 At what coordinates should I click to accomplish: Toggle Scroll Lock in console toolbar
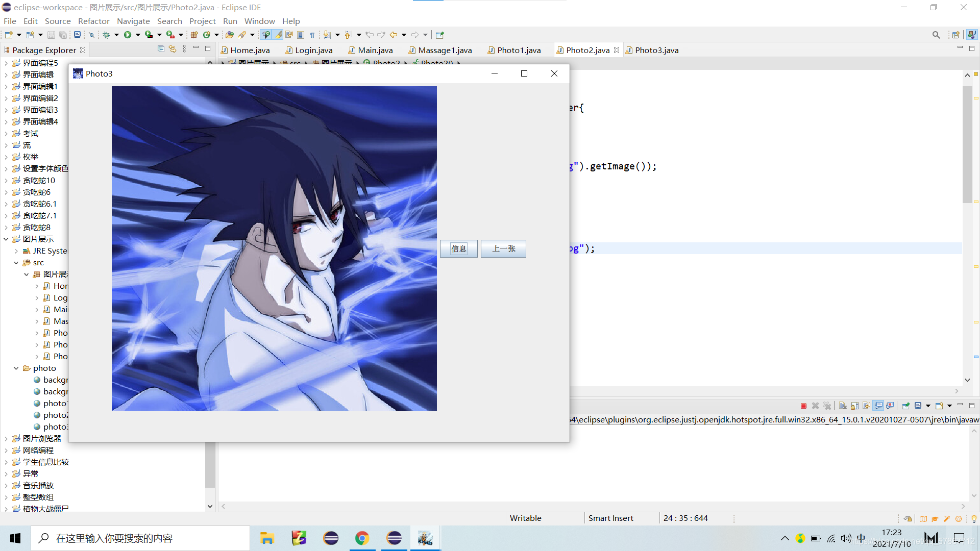(x=854, y=406)
